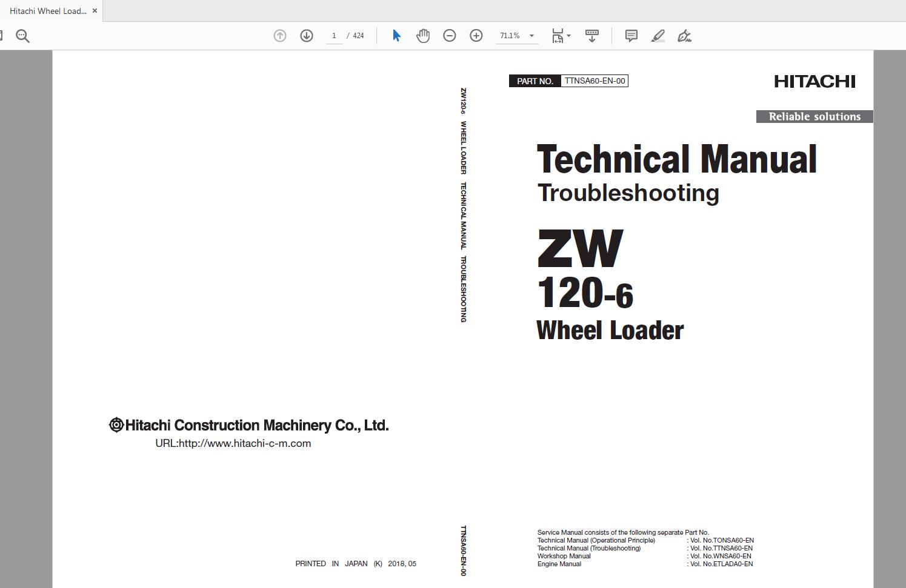Open the zoom level dropdown

(531, 36)
